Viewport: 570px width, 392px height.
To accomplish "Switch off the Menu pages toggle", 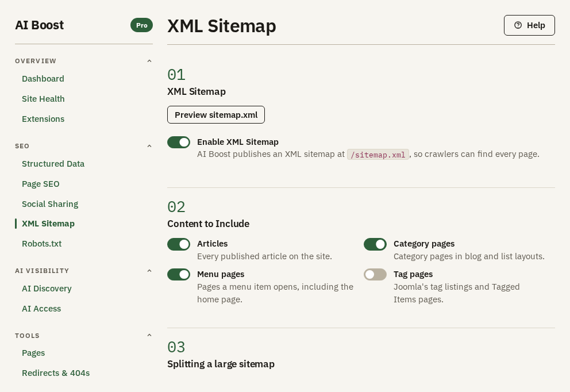I will (x=179, y=275).
